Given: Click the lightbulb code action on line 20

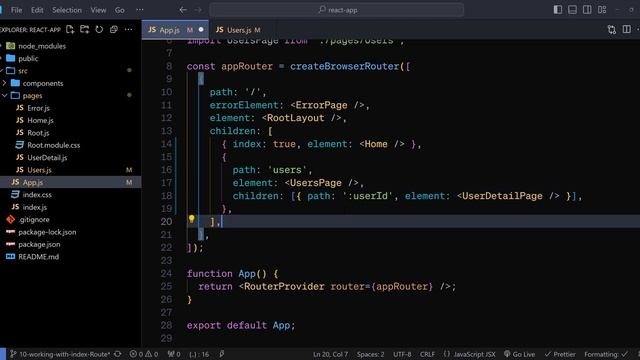Looking at the screenshot, I should coord(191,219).
